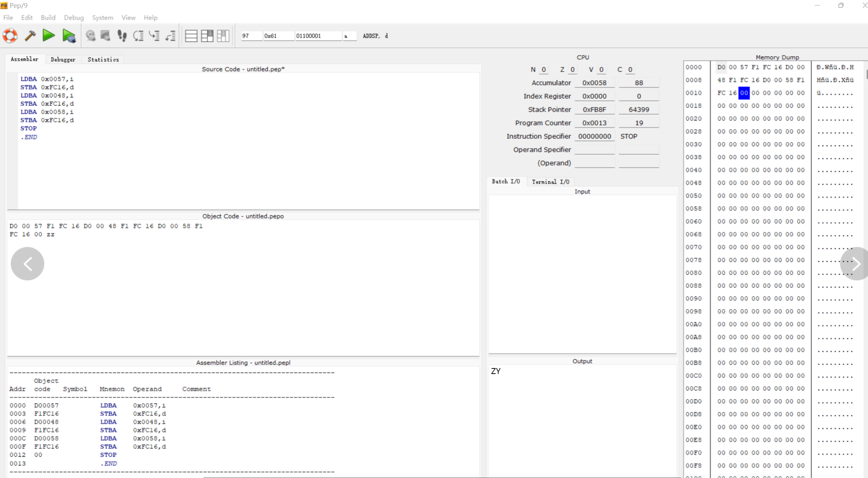Select the Terminal I/O tab
Image resolution: width=868 pixels, height=478 pixels.
(550, 182)
